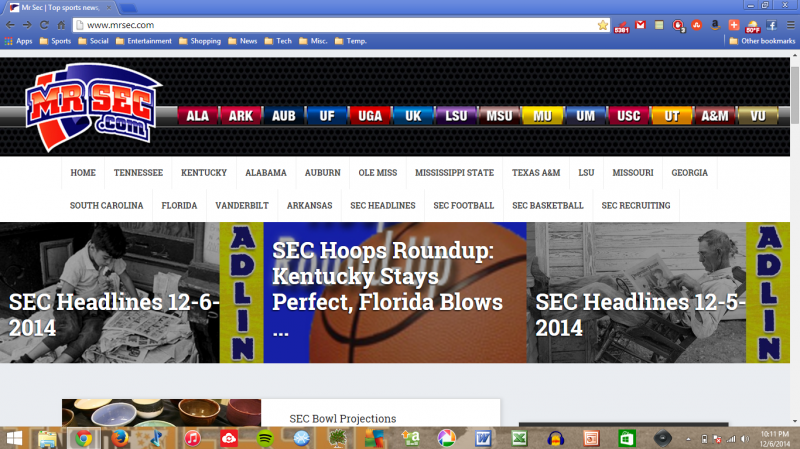Click the browser back arrow

pyautogui.click(x=10, y=25)
